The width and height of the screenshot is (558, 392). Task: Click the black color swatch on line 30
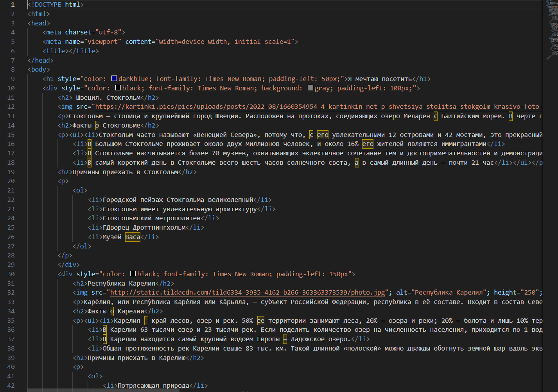[133, 274]
